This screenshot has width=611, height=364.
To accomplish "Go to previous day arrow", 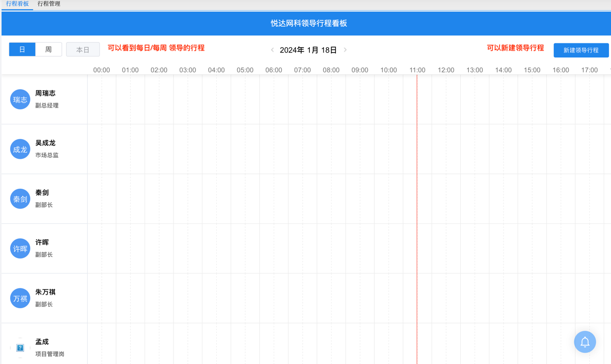I will coord(272,50).
